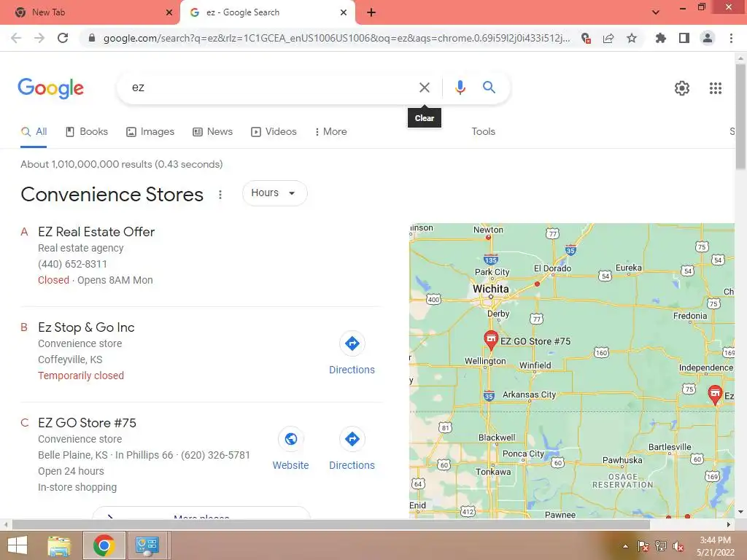This screenshot has width=747, height=560.
Task: Click the horizontal page scrollbar thumb
Action: click(330, 525)
